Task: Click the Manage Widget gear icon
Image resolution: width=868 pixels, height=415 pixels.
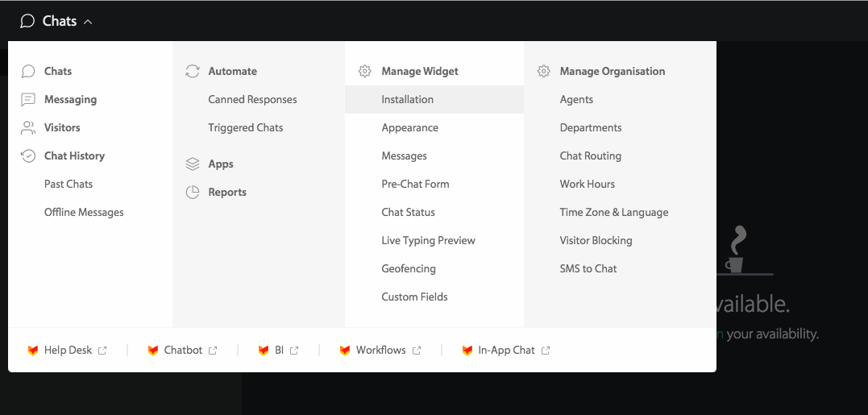Action: 364,72
